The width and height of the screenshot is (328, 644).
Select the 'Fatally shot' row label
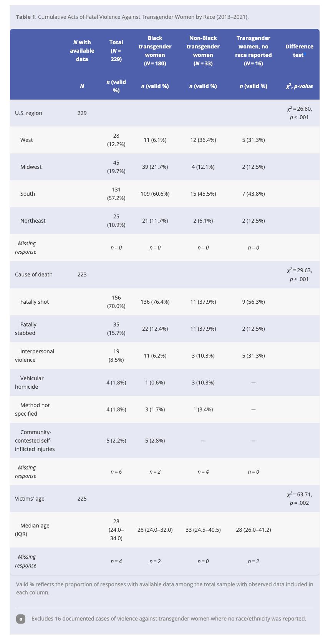[x=35, y=302]
